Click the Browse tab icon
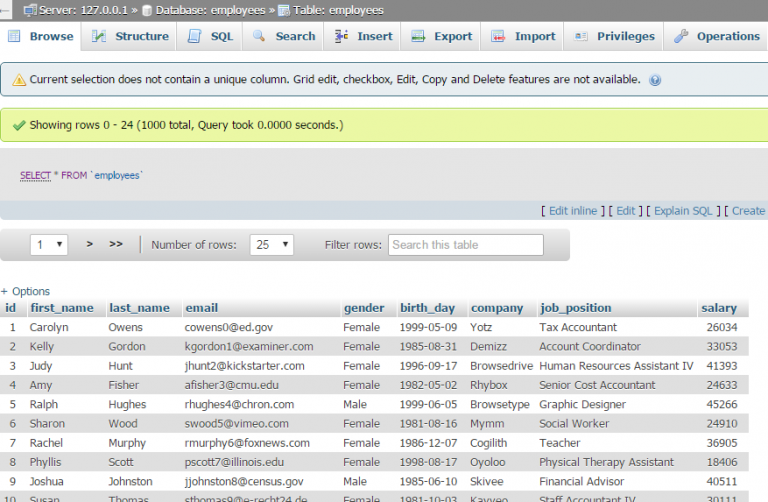 (x=16, y=36)
